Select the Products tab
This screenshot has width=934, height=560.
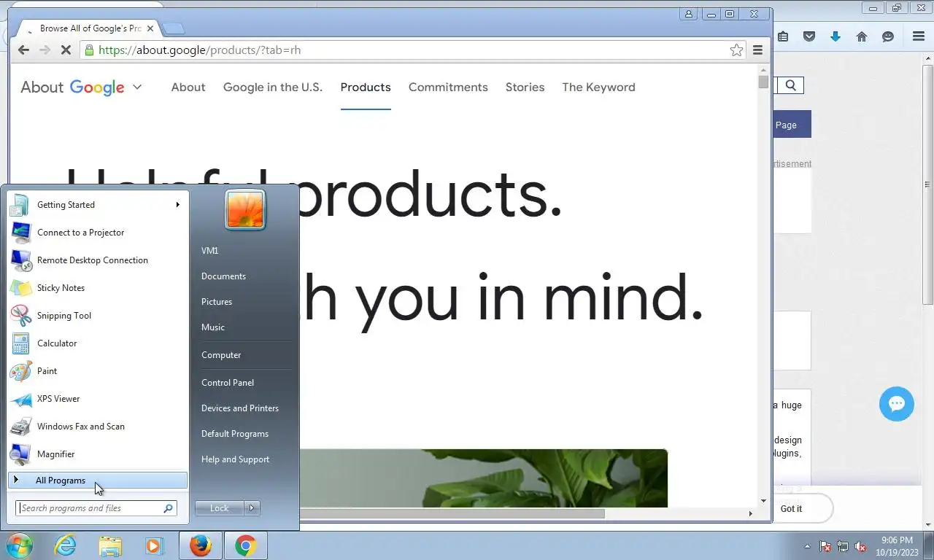(x=366, y=87)
